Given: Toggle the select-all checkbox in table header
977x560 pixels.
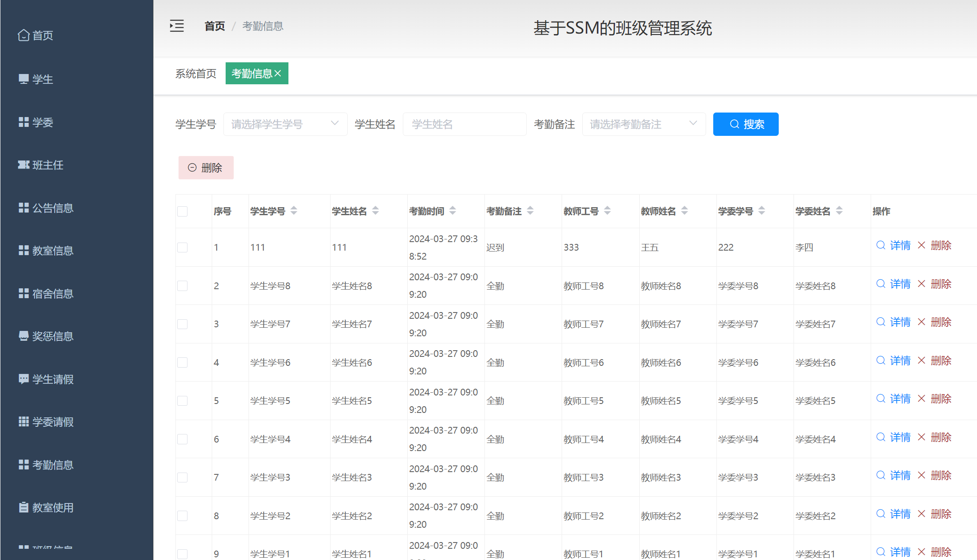Looking at the screenshot, I should [182, 211].
